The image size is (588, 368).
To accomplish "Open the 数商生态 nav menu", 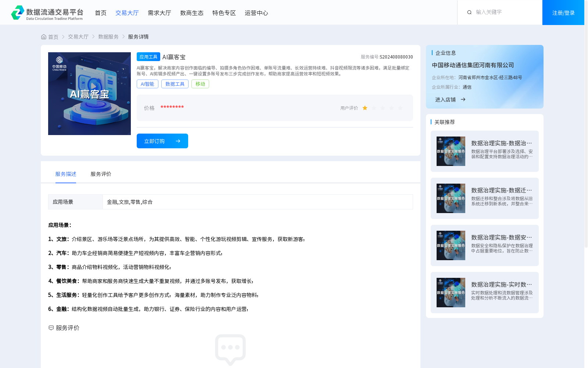I will point(192,13).
